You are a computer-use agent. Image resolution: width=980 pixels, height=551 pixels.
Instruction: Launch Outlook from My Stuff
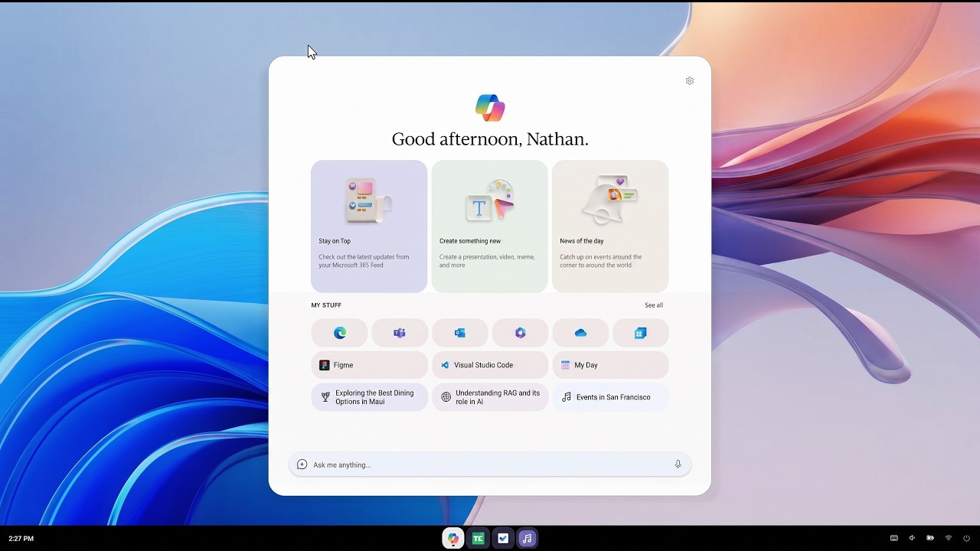tap(460, 333)
